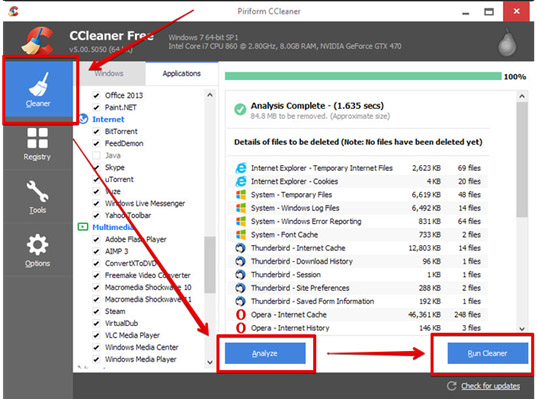Collapse the Internet category header
This screenshot has width=538, height=399.
coord(108,119)
